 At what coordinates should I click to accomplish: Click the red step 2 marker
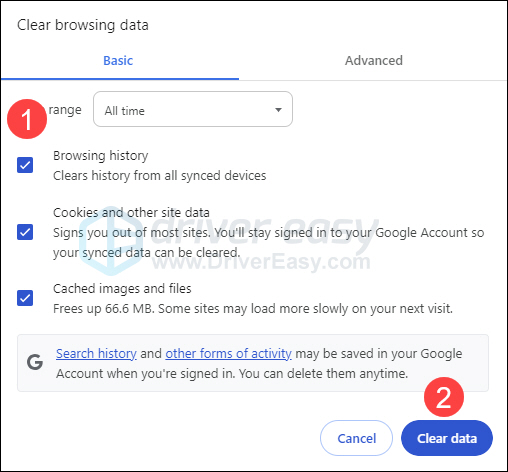444,397
